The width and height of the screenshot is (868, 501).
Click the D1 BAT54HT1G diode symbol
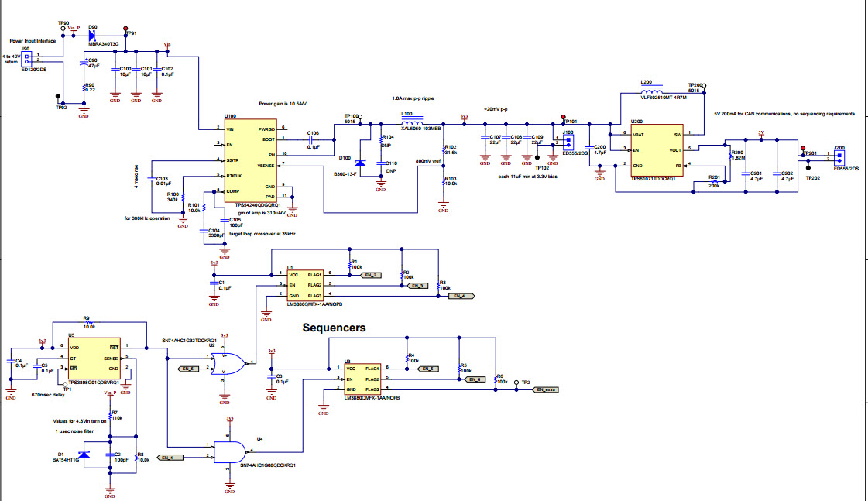pyautogui.click(x=84, y=454)
